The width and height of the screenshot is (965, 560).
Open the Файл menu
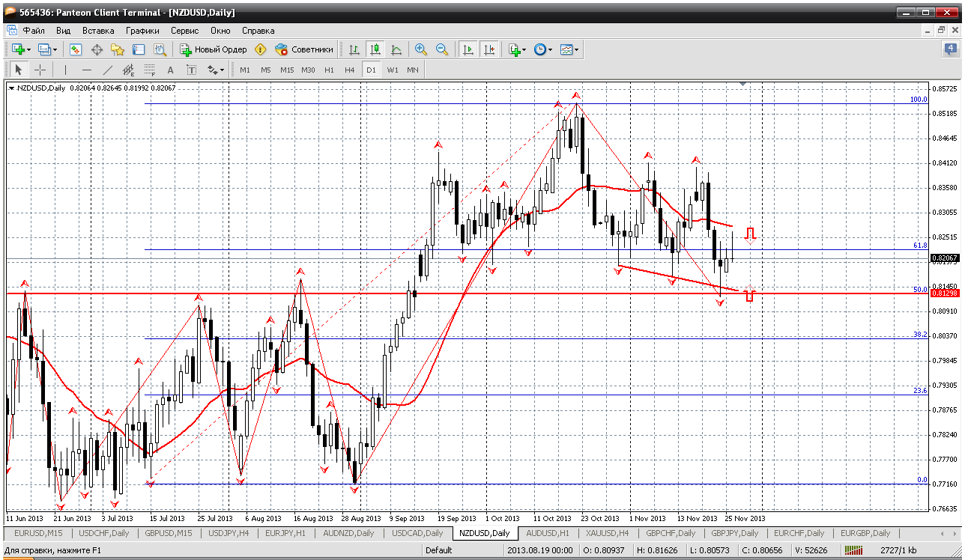[x=34, y=31]
